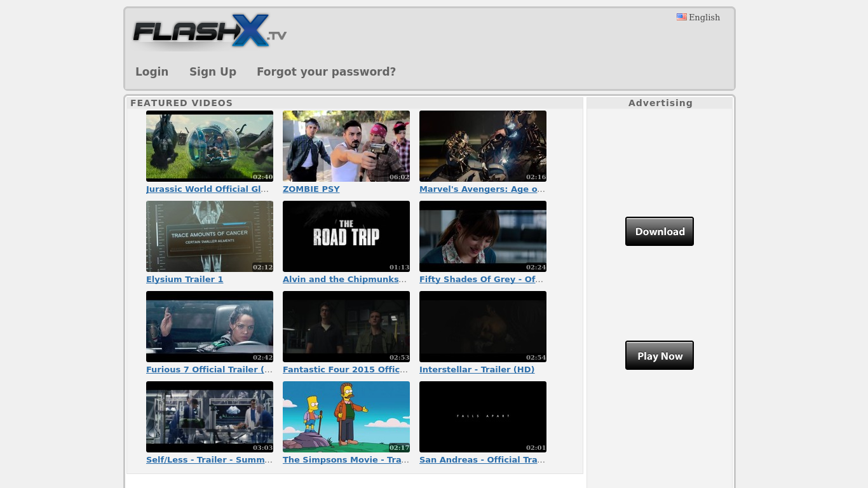The image size is (868, 488).
Task: Click The Simpsons Movie thumbnail
Action: point(346,416)
